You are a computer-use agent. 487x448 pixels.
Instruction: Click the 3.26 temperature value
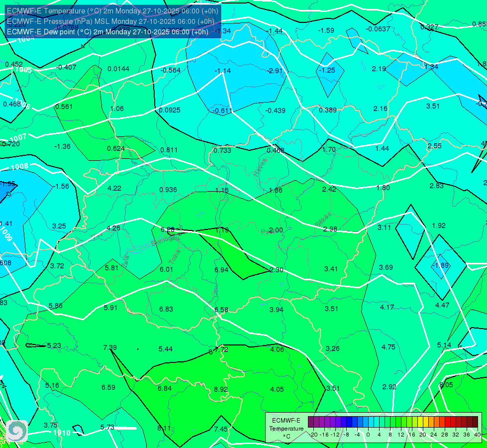[333, 348]
